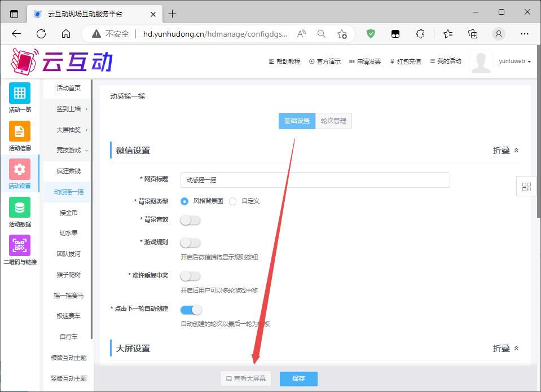Select the 自定义 background radio option
Screen dimensions: 541x392
233,201
